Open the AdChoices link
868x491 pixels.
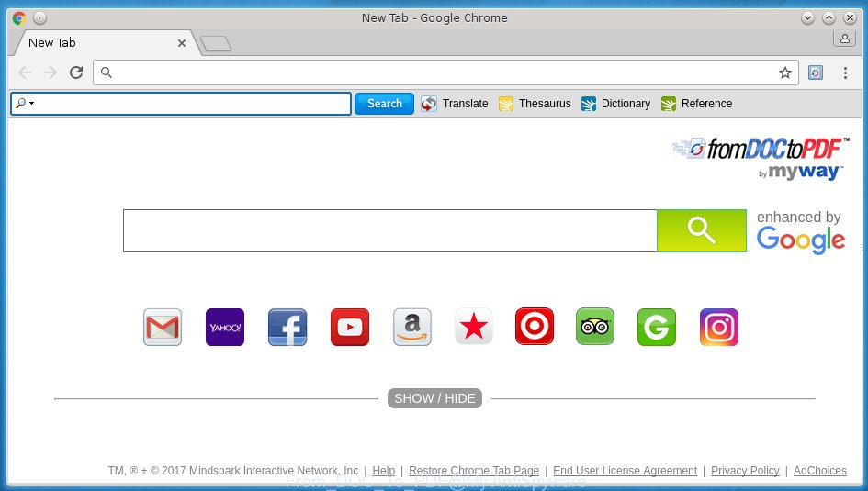820,471
